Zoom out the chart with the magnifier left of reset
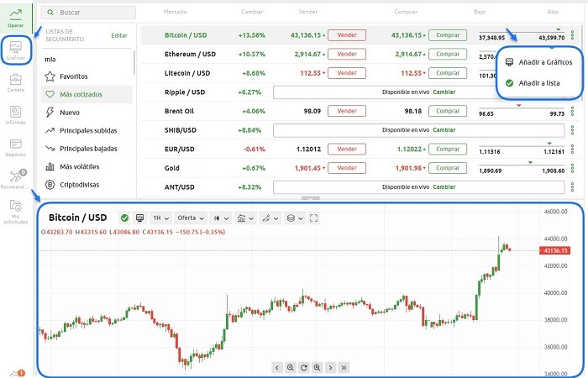This screenshot has height=378, width=588. [x=290, y=368]
